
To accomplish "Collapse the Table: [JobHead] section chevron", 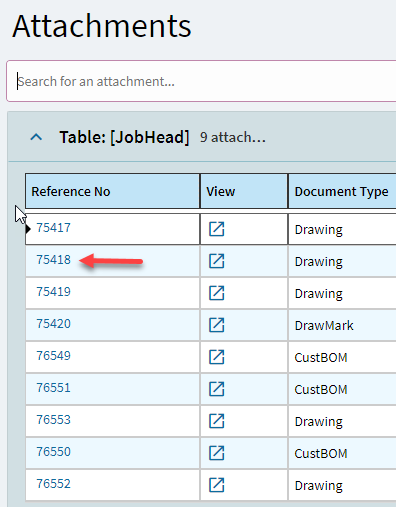I will 36,137.
